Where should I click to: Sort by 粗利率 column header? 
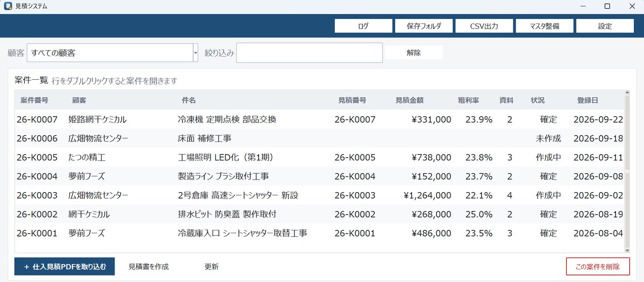(469, 100)
